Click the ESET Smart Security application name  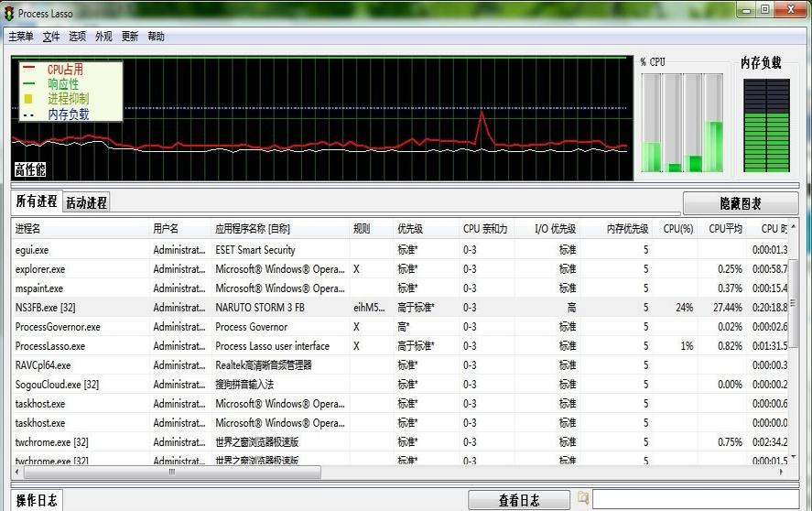tap(255, 250)
